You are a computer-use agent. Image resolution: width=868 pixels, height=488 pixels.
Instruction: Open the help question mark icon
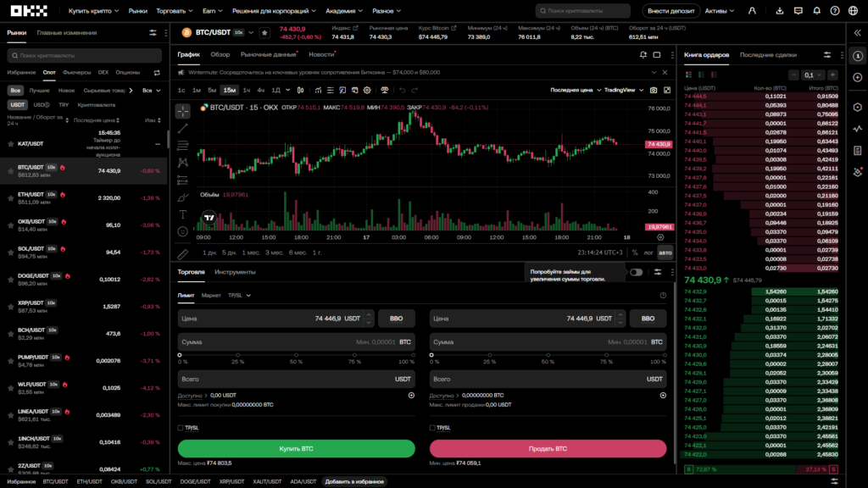835,10
